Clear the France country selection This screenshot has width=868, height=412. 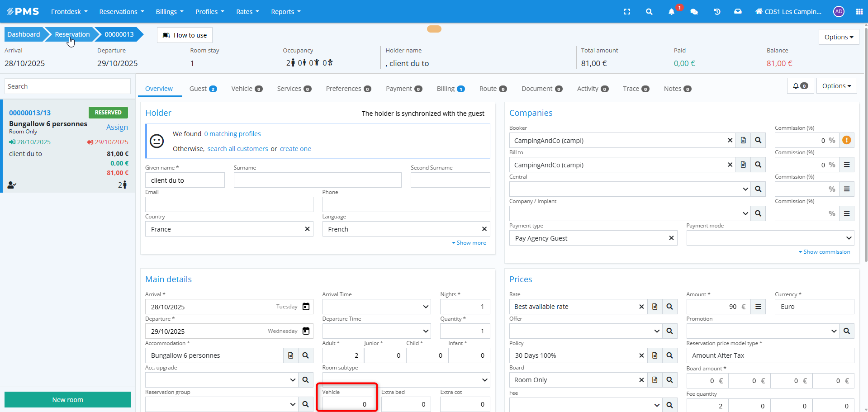pos(307,229)
